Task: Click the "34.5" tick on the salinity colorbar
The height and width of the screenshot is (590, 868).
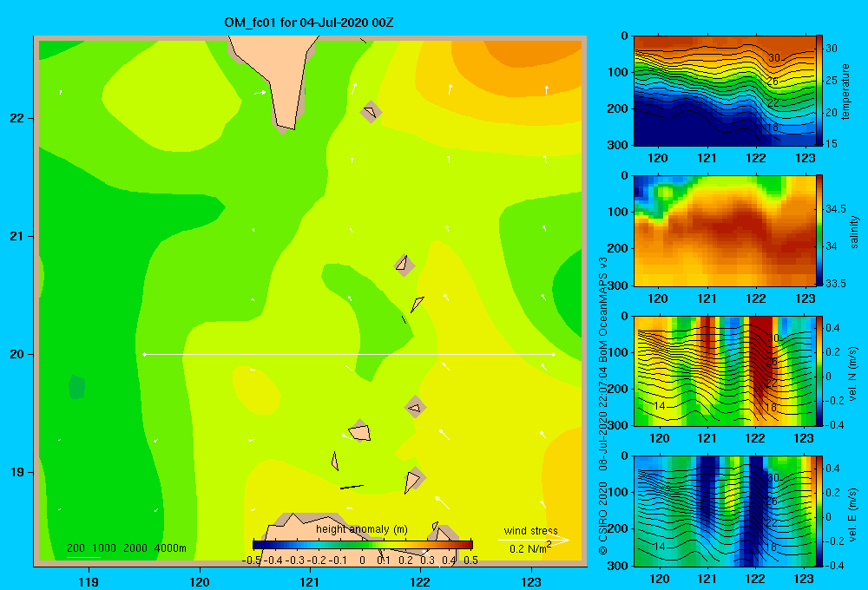Action: (836, 209)
